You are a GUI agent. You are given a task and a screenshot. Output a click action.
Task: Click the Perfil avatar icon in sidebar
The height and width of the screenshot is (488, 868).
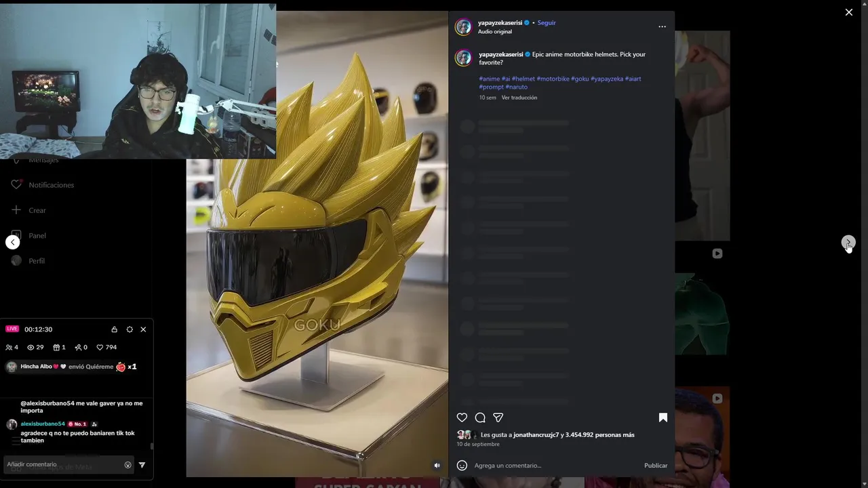[16, 261]
